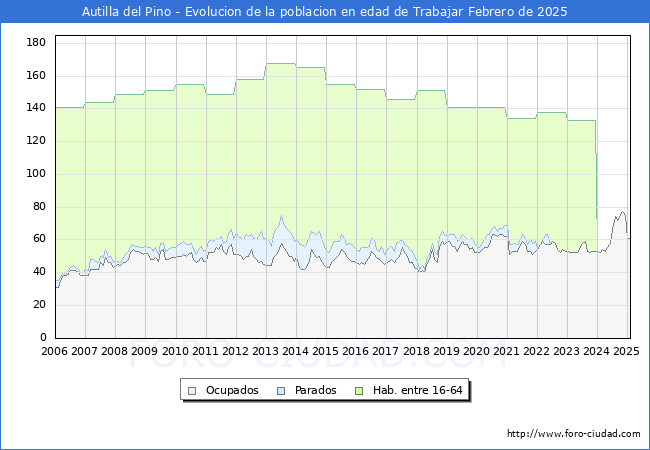Click the 120 y-axis value

pyautogui.click(x=36, y=140)
